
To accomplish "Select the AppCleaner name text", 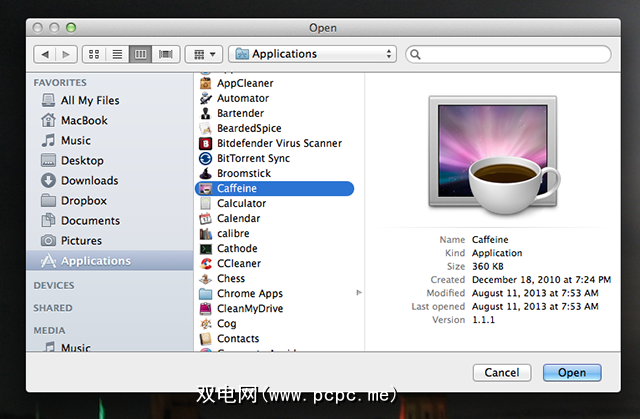I will 245,83.
